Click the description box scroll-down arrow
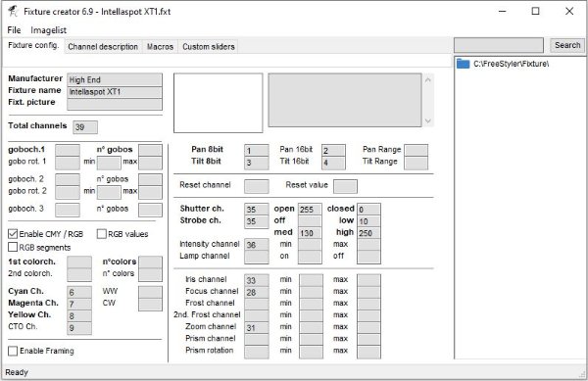 [x=428, y=121]
